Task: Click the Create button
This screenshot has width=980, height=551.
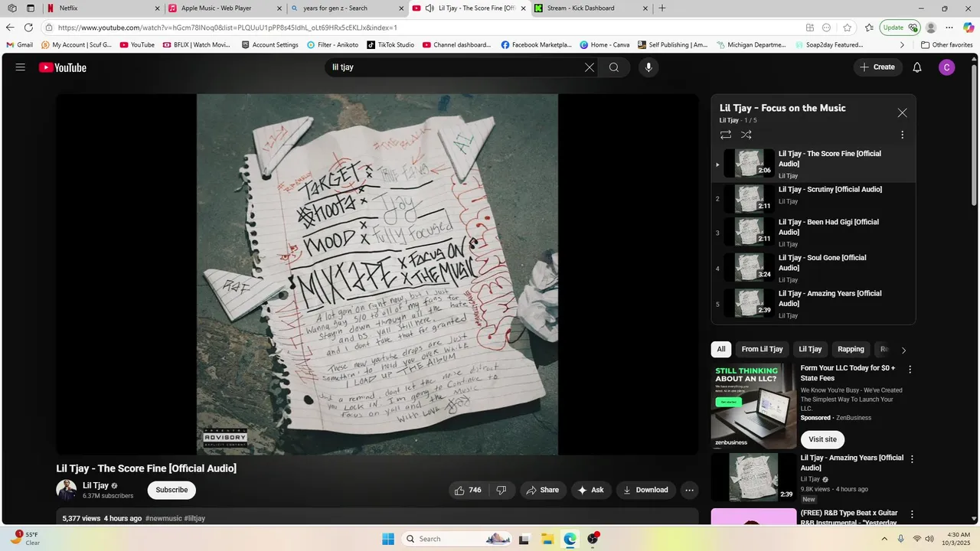Action: pyautogui.click(x=877, y=67)
